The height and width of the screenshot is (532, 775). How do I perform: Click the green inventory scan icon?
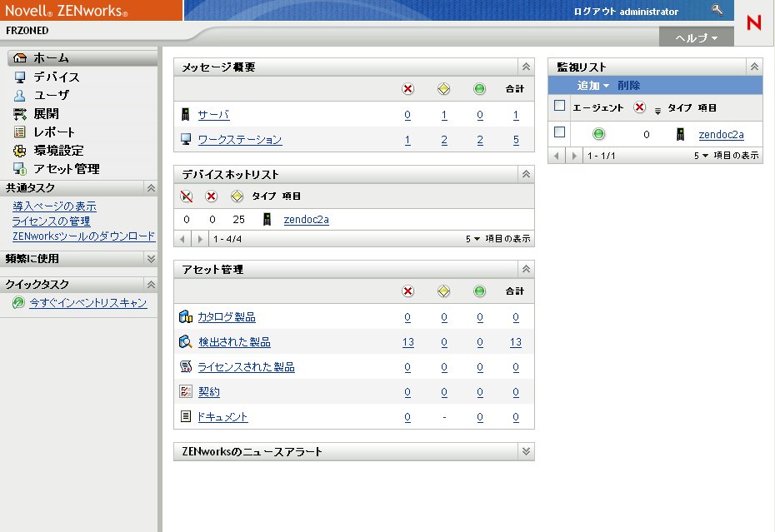coord(18,302)
